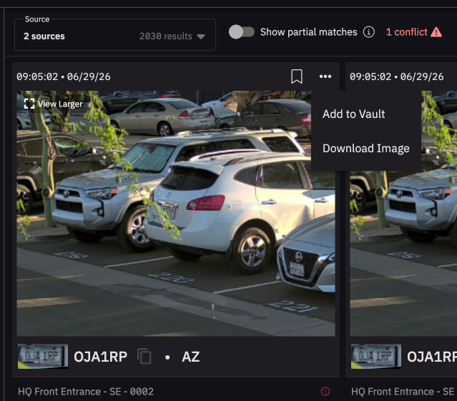The height and width of the screenshot is (401, 457).
Task: Copy plate number OJA1RP
Action: [144, 356]
